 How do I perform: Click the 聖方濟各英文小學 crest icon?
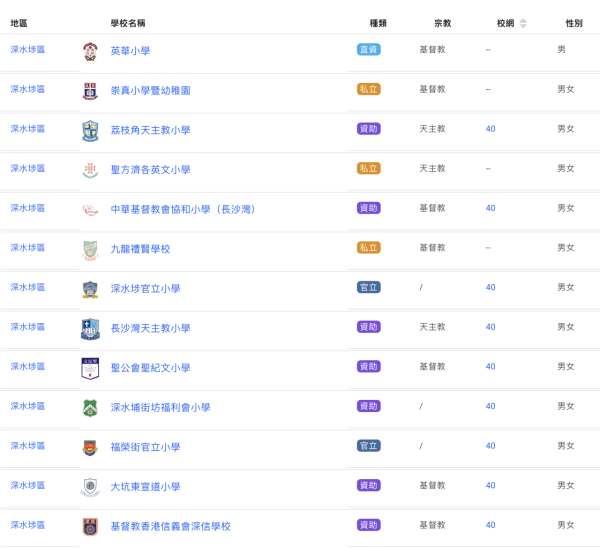(x=90, y=170)
